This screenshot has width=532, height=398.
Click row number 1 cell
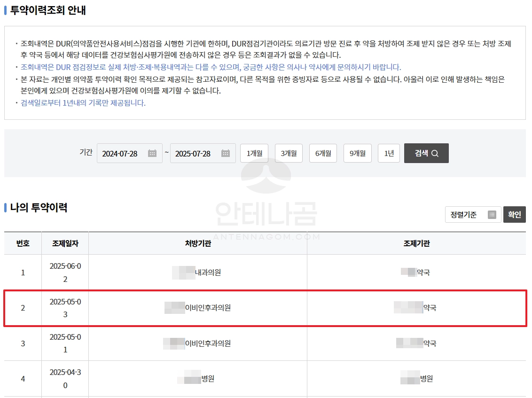23,273
